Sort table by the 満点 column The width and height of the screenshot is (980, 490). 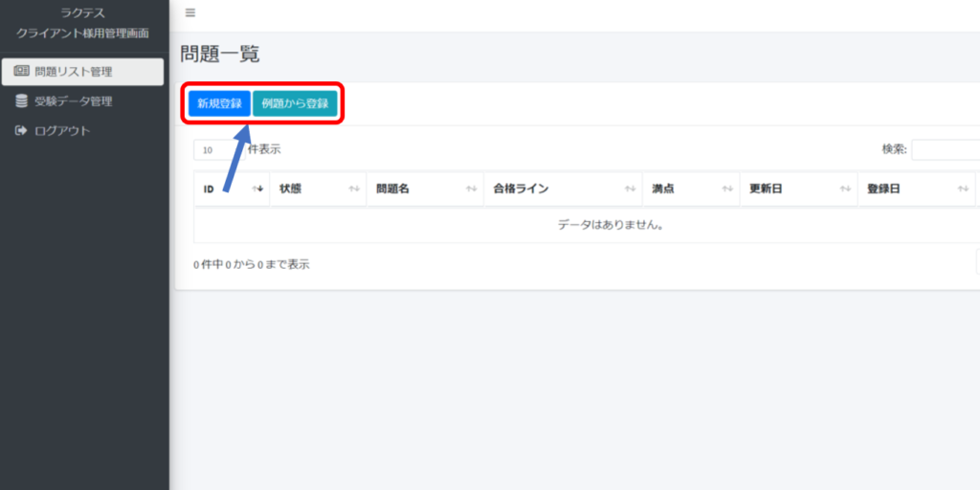coord(691,189)
